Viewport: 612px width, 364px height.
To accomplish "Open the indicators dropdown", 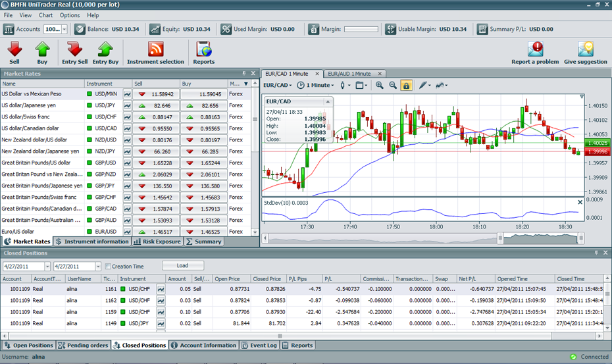I will [442, 85].
